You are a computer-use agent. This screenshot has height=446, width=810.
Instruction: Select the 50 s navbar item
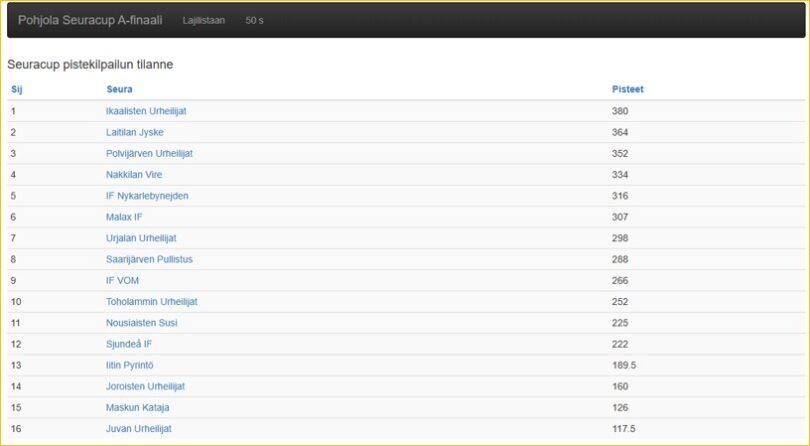(254, 21)
